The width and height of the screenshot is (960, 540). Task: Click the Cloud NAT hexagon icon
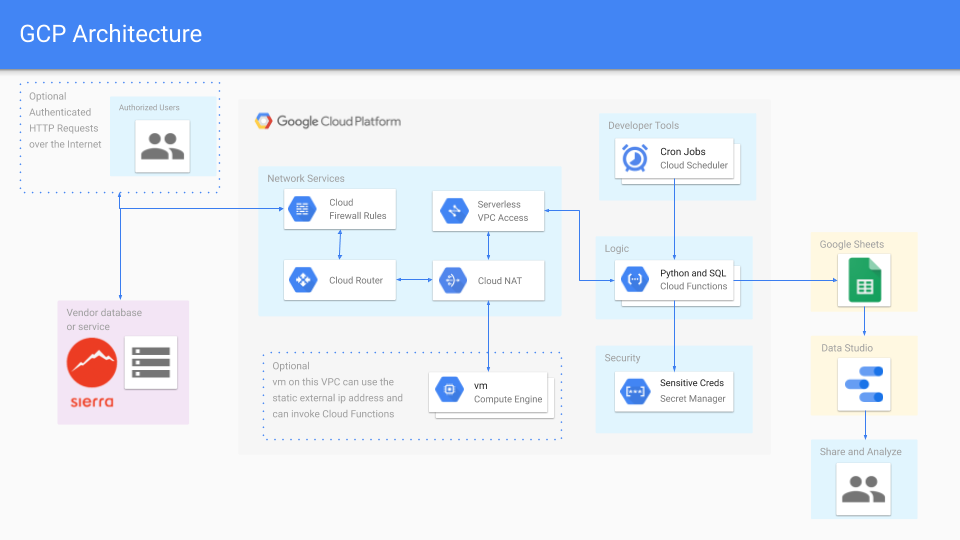point(453,280)
